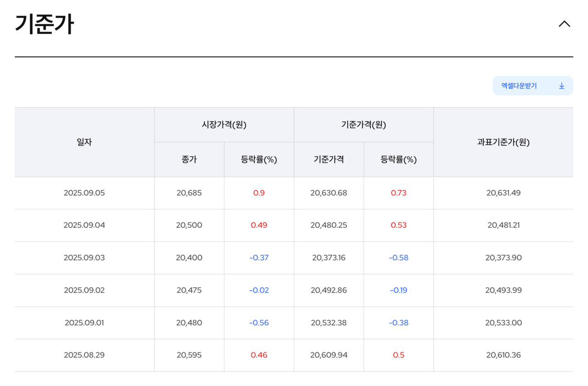Click the 20,481.21 taxable base price

503,225
